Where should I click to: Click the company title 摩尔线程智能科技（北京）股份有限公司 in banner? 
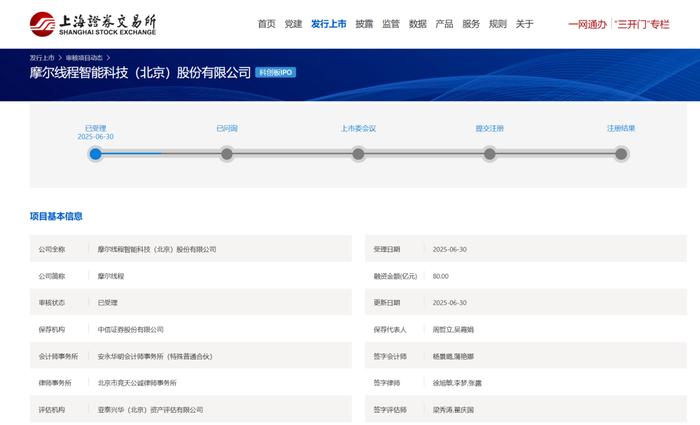pos(140,72)
